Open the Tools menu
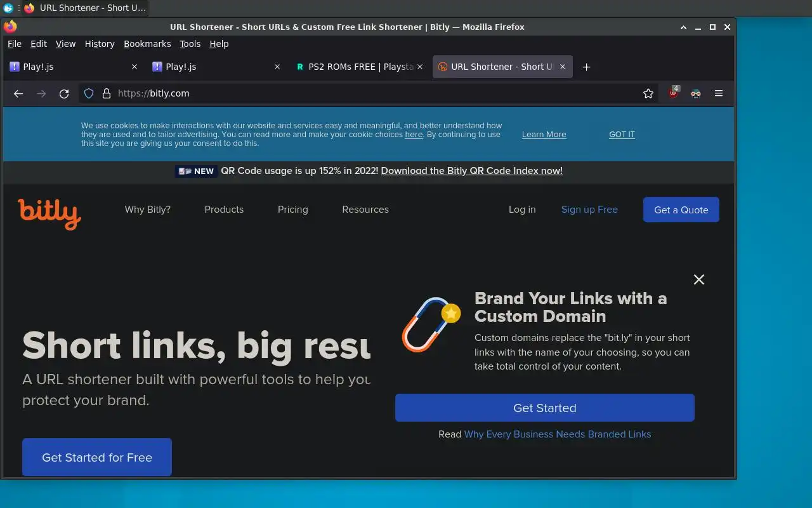 [x=190, y=44]
